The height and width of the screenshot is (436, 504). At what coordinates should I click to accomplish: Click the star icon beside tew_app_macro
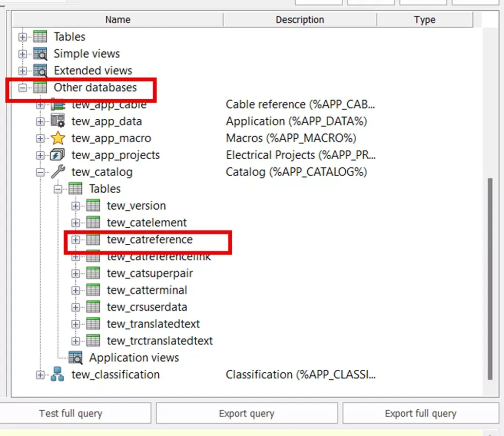(58, 138)
